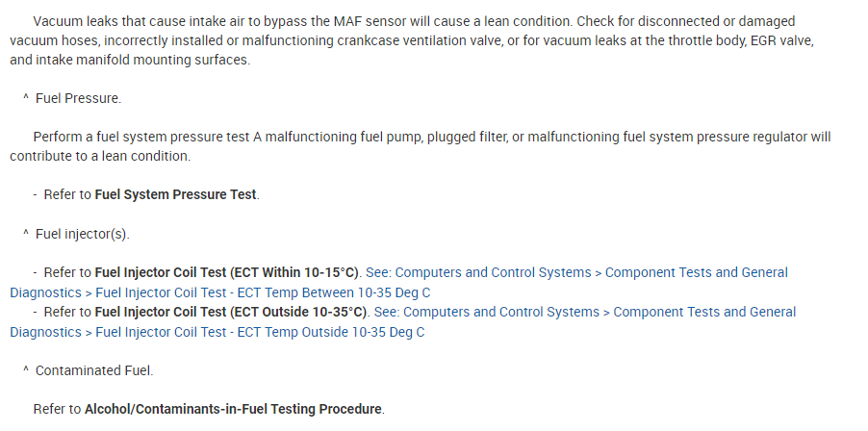Click bold Fuel Injector Coil Test (ECT Outside 10-35°C)
Screen dimensions: 868x431
click(x=230, y=312)
